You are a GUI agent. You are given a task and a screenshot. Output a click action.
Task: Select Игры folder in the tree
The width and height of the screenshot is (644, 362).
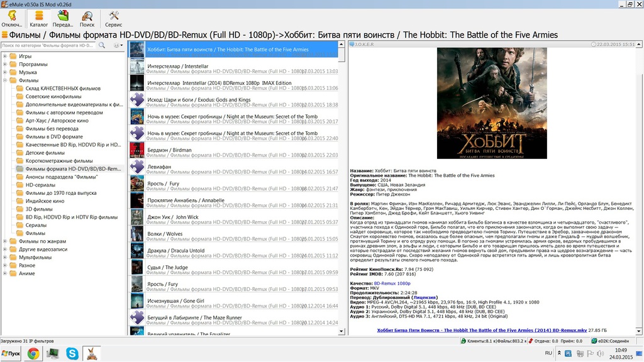(x=25, y=56)
